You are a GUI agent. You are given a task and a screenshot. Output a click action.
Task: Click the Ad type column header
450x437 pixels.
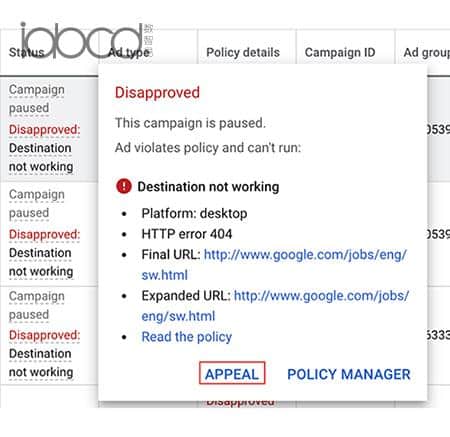129,52
